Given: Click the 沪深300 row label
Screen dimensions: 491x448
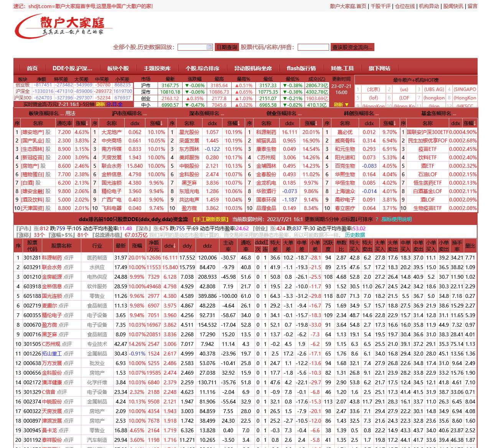Looking at the screenshot, I should click(23, 98).
